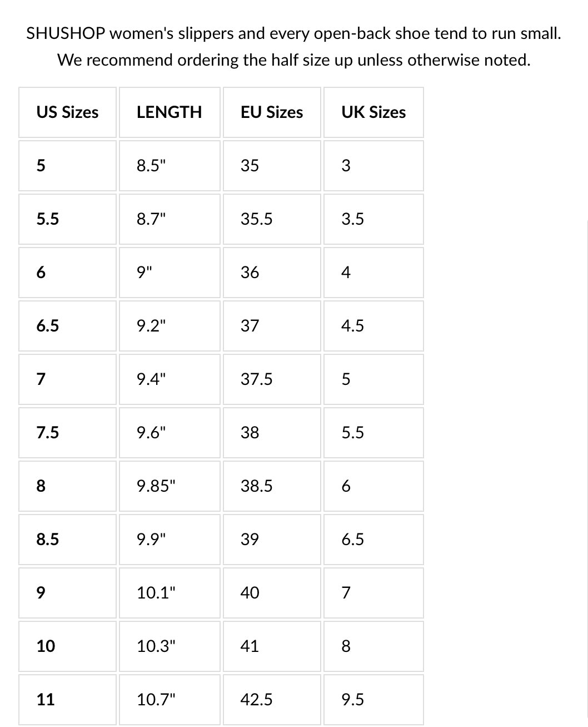
Task: Click the US Sizes column header
Action: click(67, 112)
